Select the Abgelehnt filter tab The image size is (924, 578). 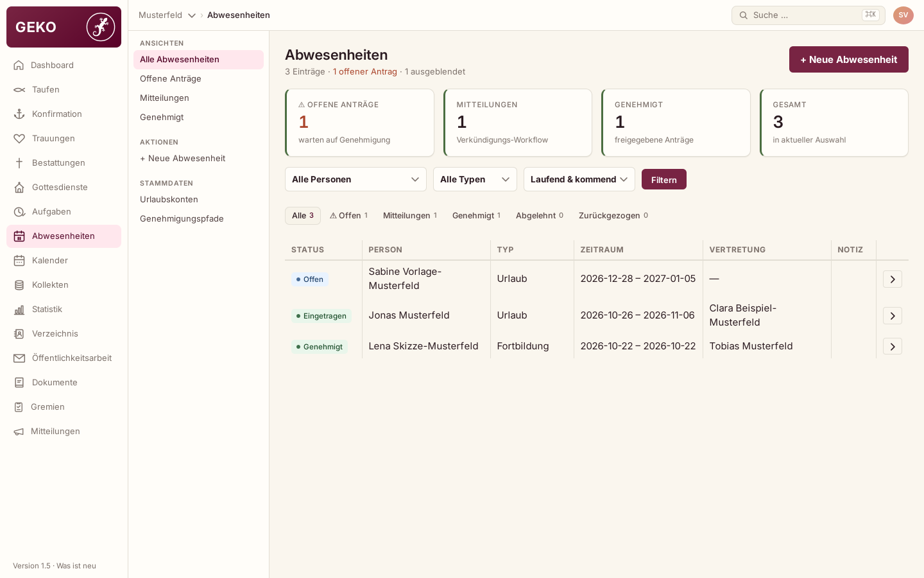point(540,216)
